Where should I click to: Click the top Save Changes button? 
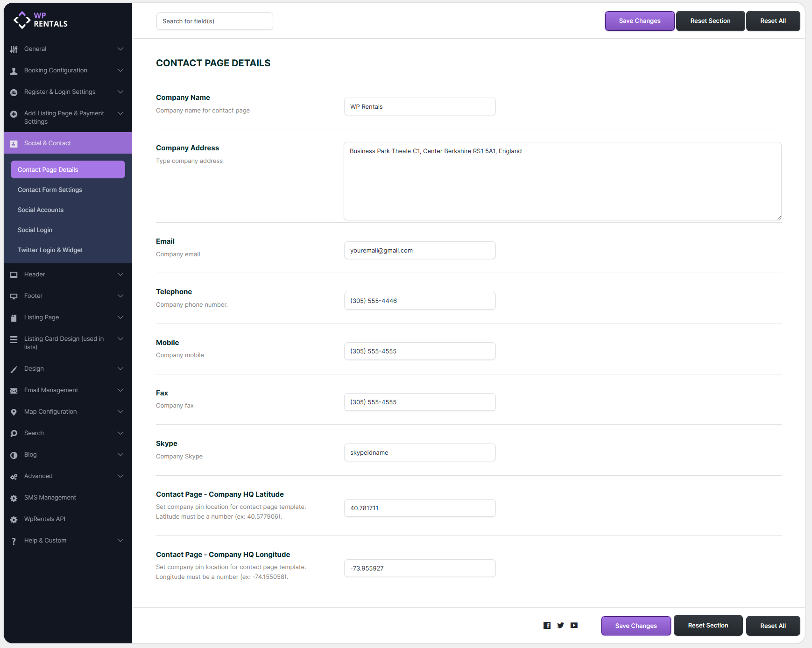pyautogui.click(x=639, y=21)
